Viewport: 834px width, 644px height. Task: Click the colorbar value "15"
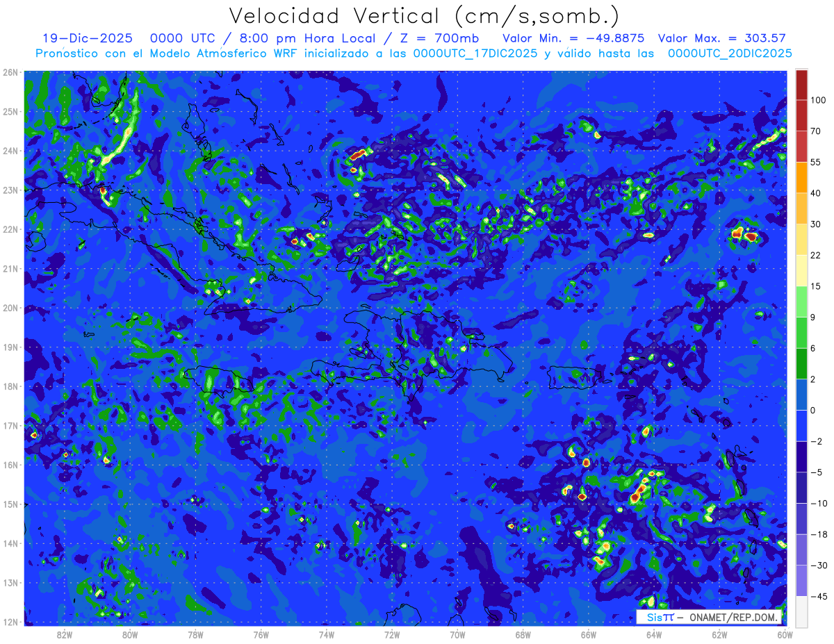click(815, 286)
